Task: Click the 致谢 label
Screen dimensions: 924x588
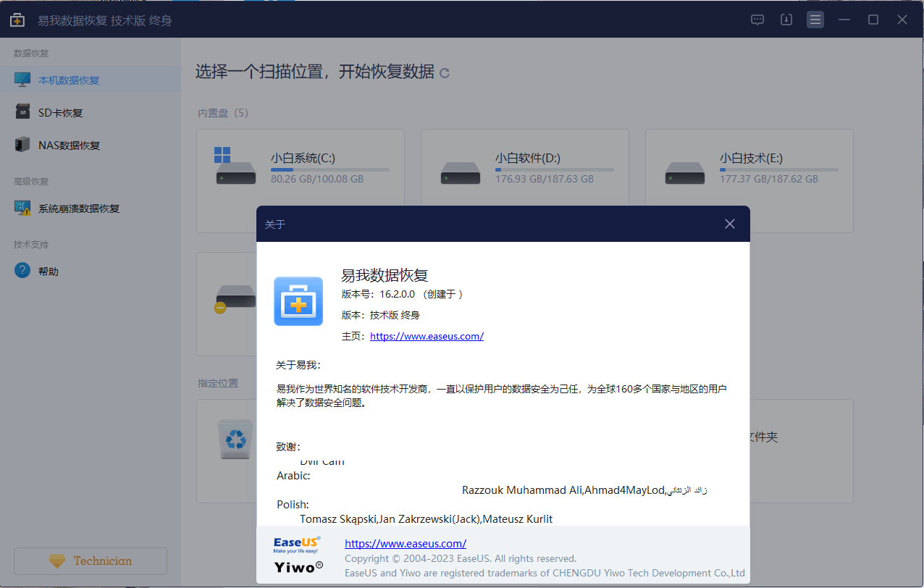Action: [288, 447]
